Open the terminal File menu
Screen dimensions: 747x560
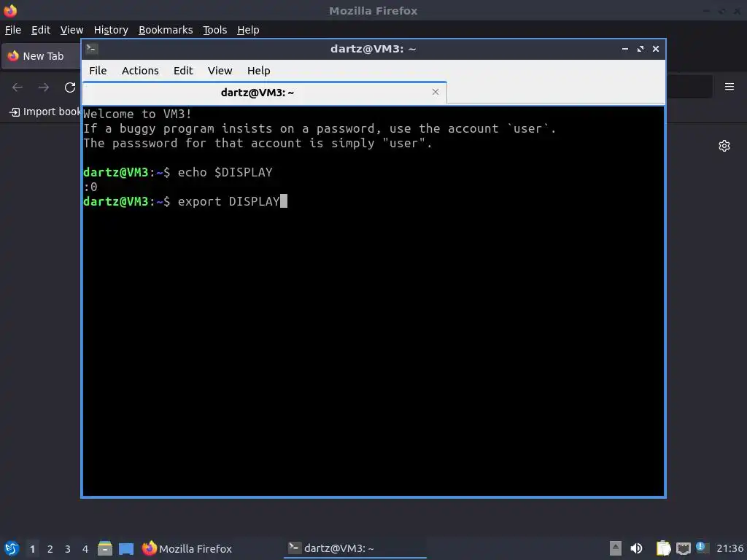98,71
